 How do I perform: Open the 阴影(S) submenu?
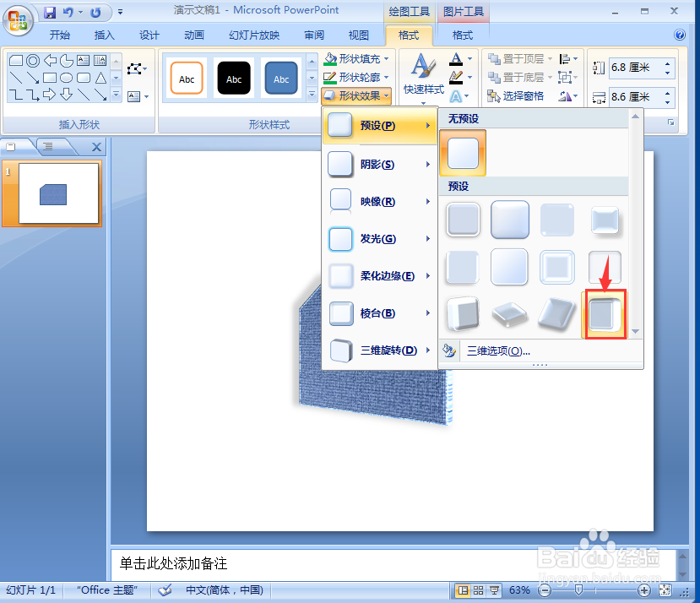pos(379,165)
